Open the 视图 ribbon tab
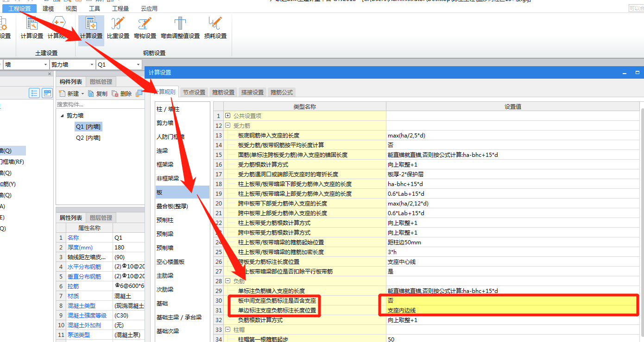644x342 pixels. pyautogui.click(x=71, y=8)
